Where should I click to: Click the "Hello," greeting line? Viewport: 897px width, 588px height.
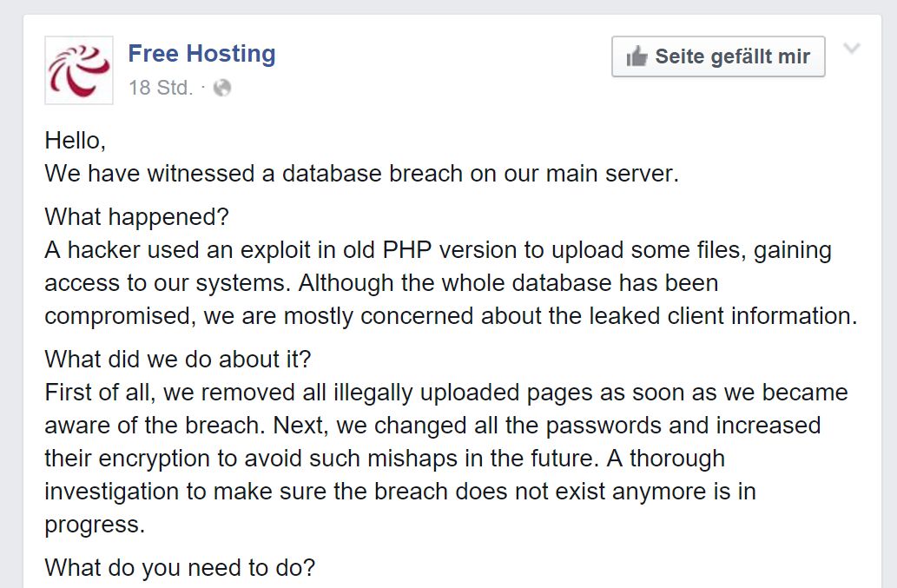pos(75,141)
